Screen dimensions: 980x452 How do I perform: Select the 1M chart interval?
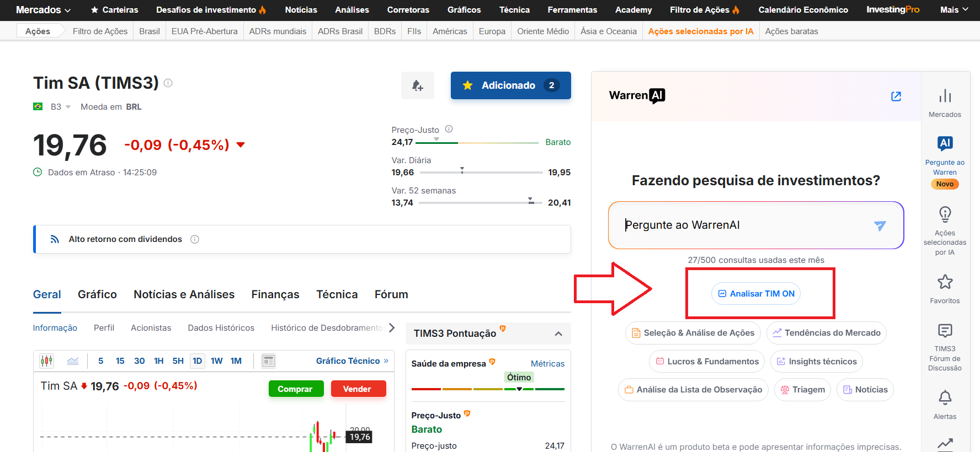(236, 361)
